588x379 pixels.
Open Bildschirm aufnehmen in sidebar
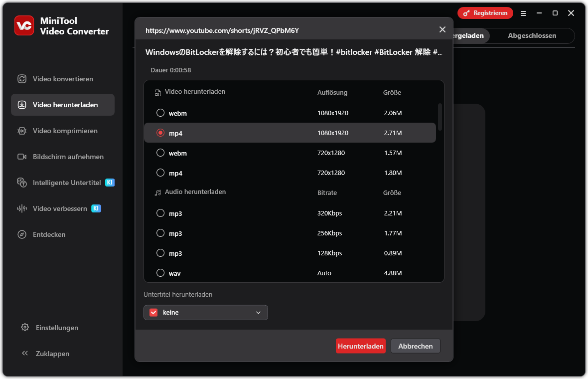pyautogui.click(x=63, y=157)
